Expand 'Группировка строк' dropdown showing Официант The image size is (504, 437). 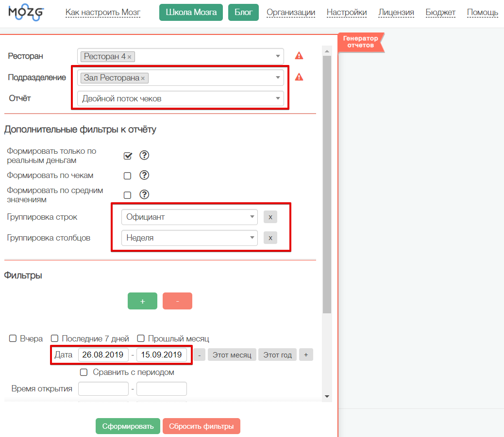(x=189, y=217)
